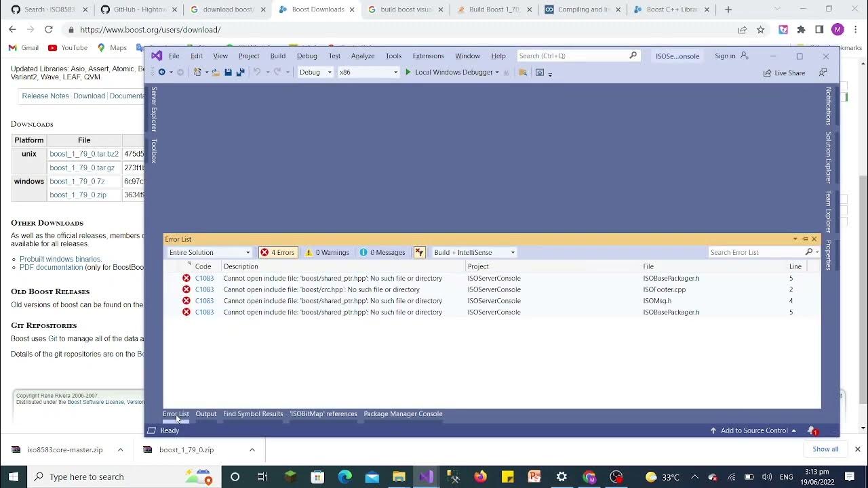Click Navigate Backward arrow in Visual Studio toolbar
This screenshot has width=868, height=488.
(161, 72)
